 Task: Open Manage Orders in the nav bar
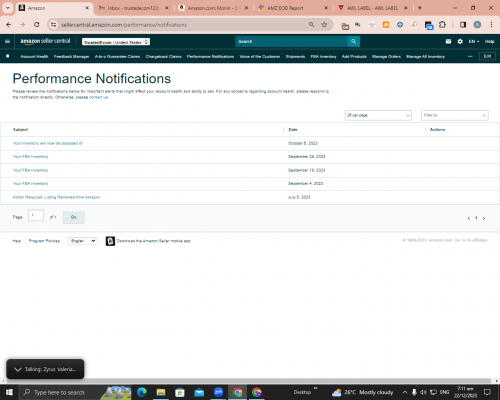click(386, 56)
